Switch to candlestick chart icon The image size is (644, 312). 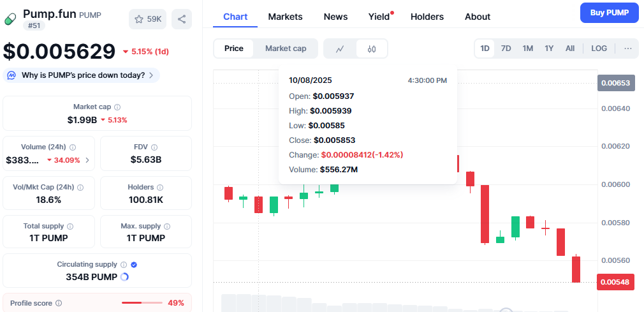coord(372,48)
